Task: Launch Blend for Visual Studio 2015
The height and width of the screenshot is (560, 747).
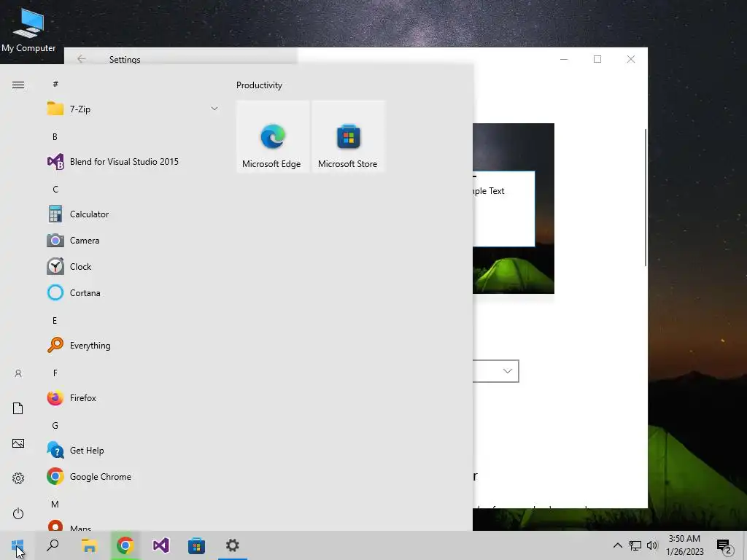Action: (133, 161)
